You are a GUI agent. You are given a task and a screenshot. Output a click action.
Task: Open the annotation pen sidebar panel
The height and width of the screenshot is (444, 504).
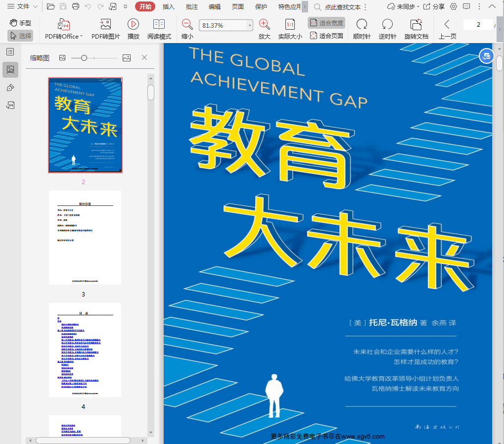pos(10,88)
